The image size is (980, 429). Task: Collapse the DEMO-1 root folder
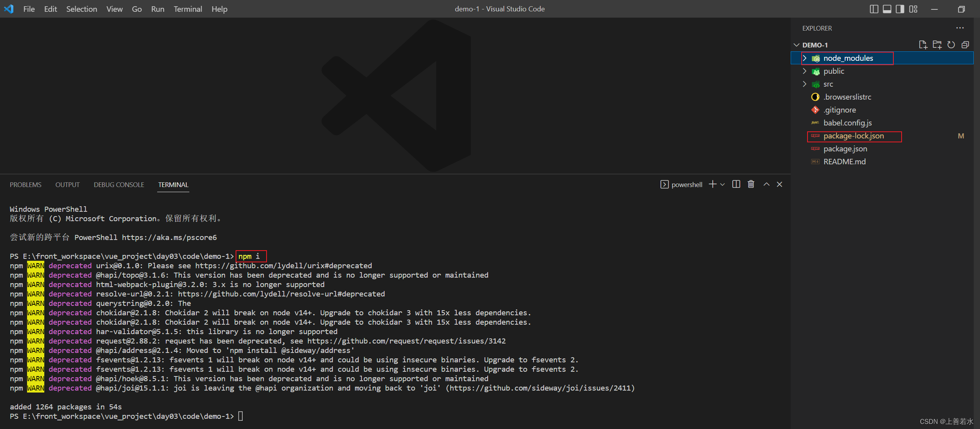(x=797, y=45)
